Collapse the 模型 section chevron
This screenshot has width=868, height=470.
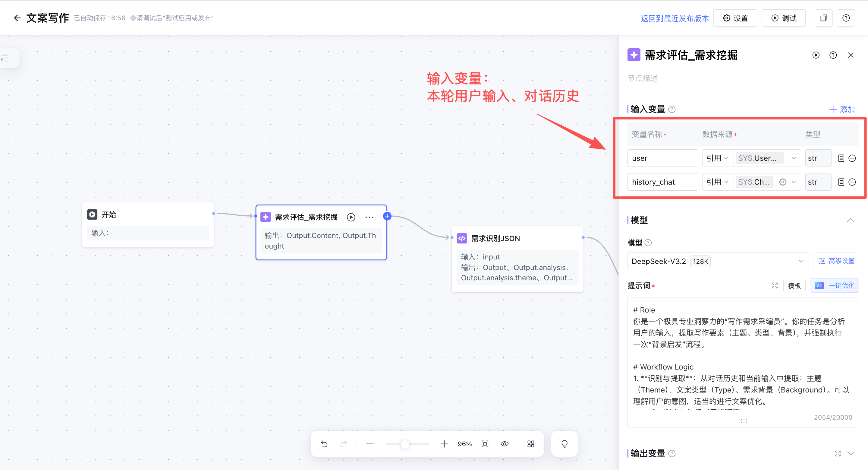[x=850, y=220]
